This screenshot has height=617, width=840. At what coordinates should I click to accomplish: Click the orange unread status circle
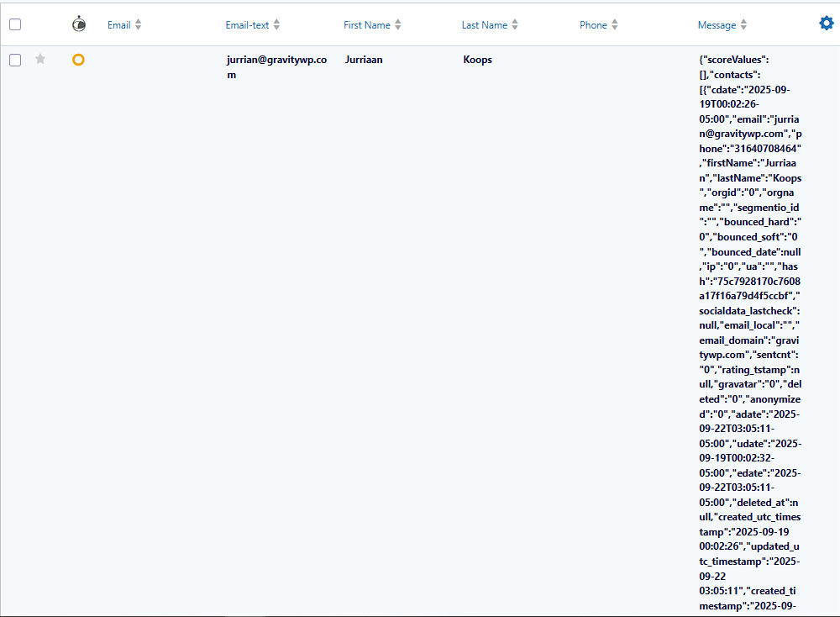tap(78, 60)
